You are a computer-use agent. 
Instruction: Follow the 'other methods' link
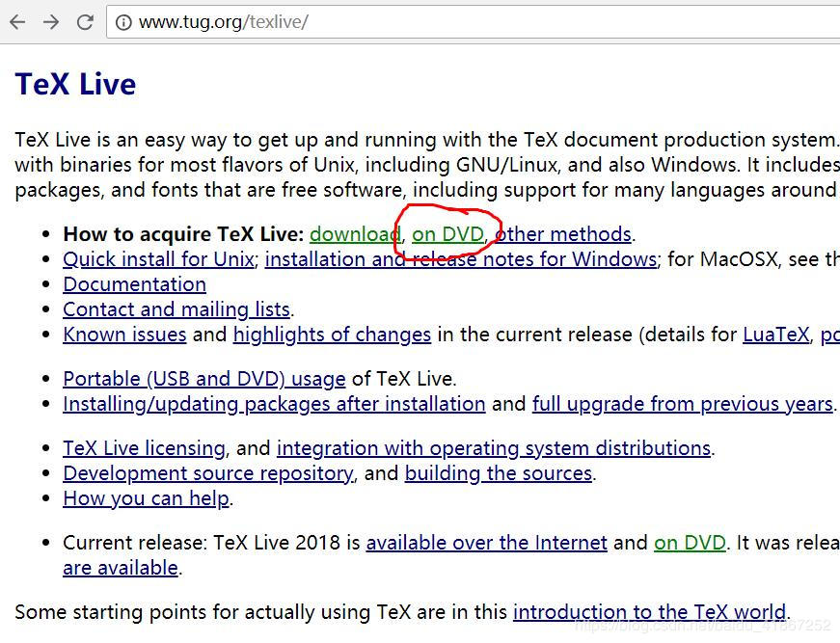pos(563,234)
